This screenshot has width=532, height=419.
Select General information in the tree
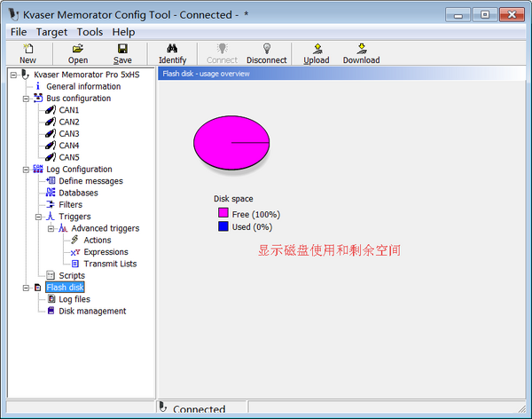pos(83,86)
